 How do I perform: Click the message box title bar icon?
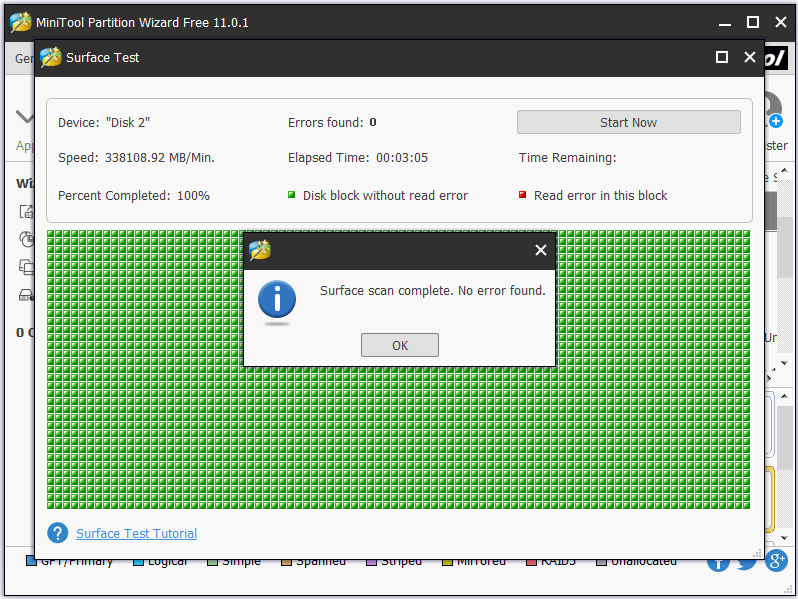pos(260,250)
